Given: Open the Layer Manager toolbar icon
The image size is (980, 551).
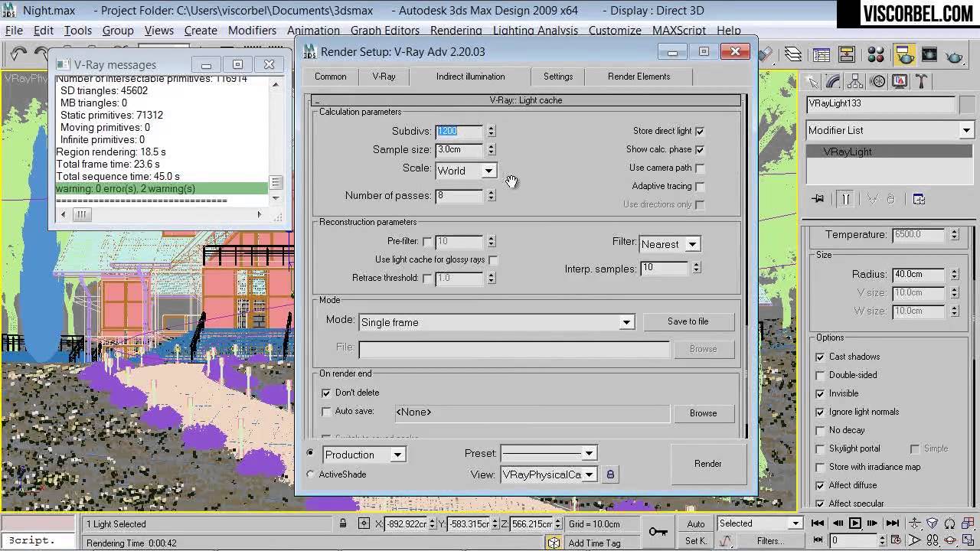Looking at the screenshot, I should 793,55.
